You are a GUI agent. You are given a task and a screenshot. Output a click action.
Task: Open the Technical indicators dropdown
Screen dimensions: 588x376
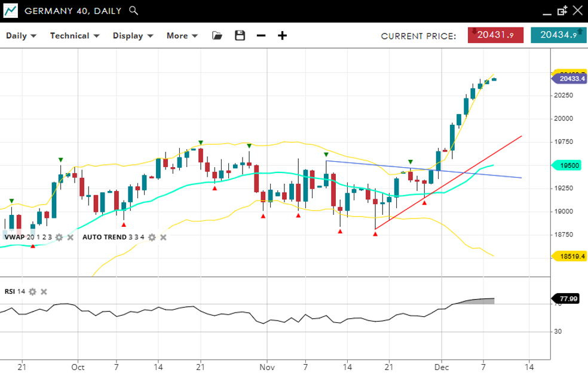[73, 36]
